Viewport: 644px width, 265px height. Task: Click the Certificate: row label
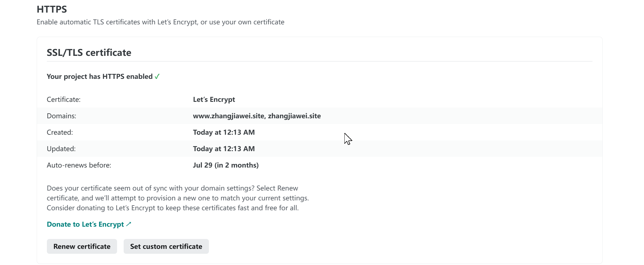pos(64,100)
